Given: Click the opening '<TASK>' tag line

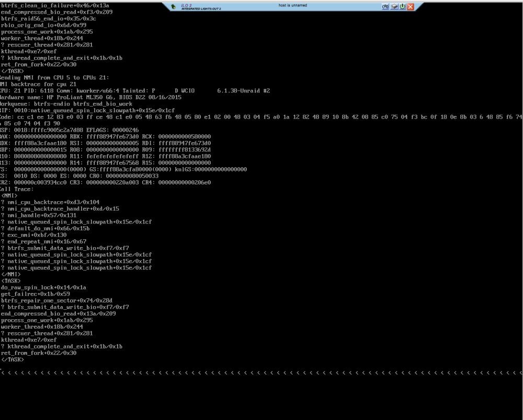Looking at the screenshot, I should point(11,281).
